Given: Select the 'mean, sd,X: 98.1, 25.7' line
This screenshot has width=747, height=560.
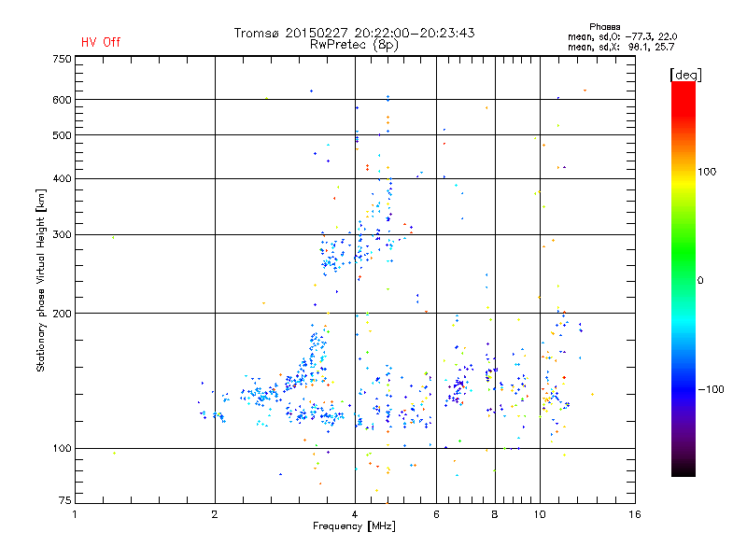Looking at the screenshot, I should click(x=621, y=47).
